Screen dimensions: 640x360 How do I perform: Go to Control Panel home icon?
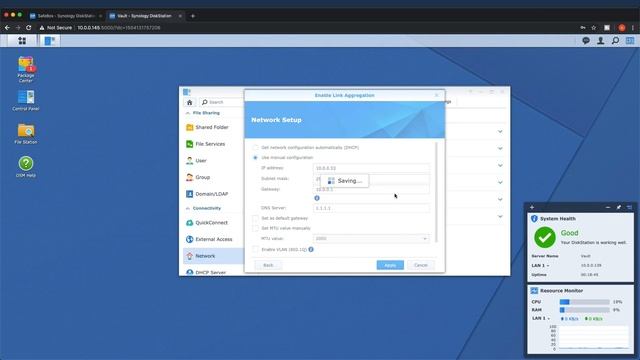point(189,102)
